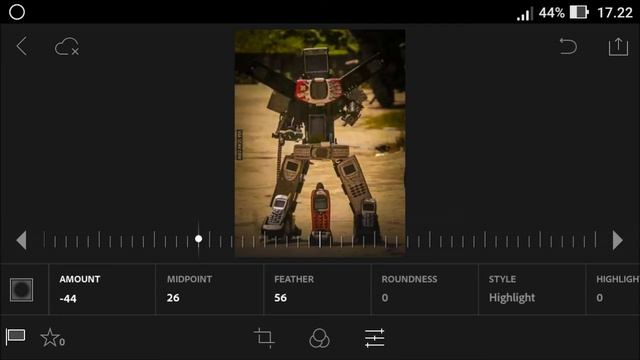Viewport: 640px width, 360px height.
Task: Increase value with right slider arrow
Action: click(x=618, y=240)
